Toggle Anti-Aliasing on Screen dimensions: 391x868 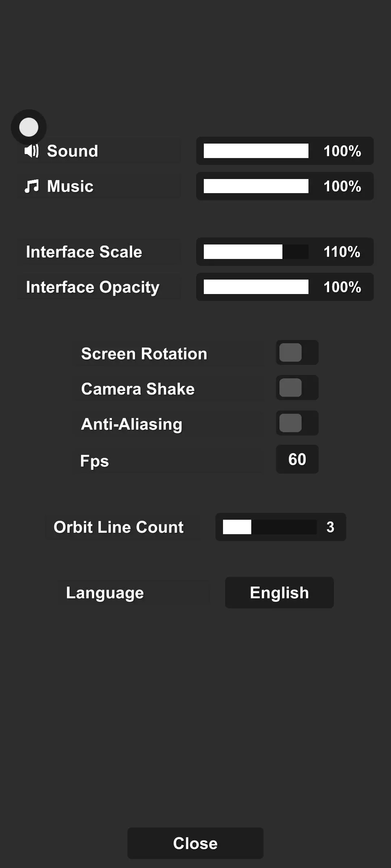pyautogui.click(x=297, y=423)
